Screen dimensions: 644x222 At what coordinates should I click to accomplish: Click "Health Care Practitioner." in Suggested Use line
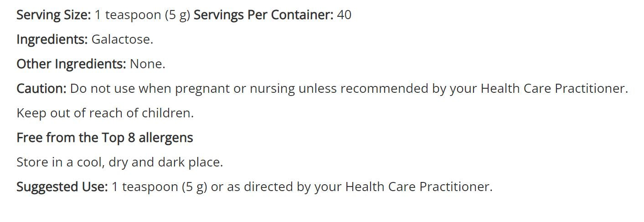(419, 187)
